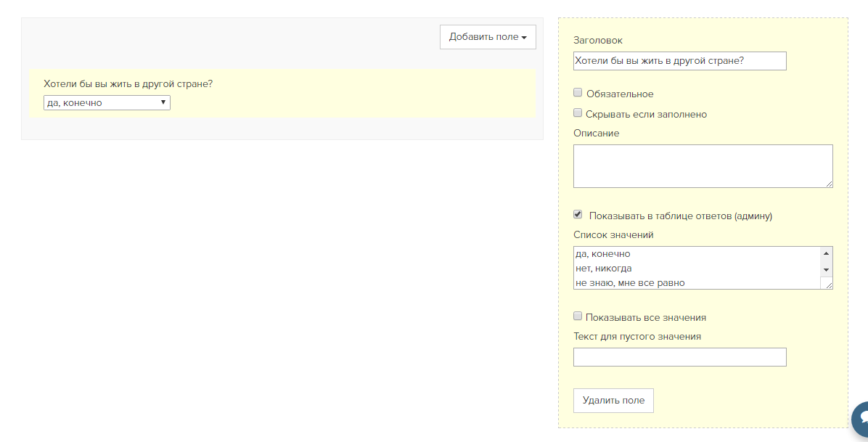Enable Показывать все значения checkbox
Screen dimensions: 868x442
pos(578,316)
